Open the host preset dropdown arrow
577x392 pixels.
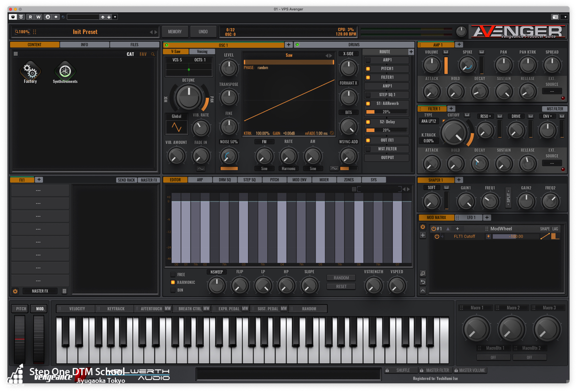coord(115,17)
